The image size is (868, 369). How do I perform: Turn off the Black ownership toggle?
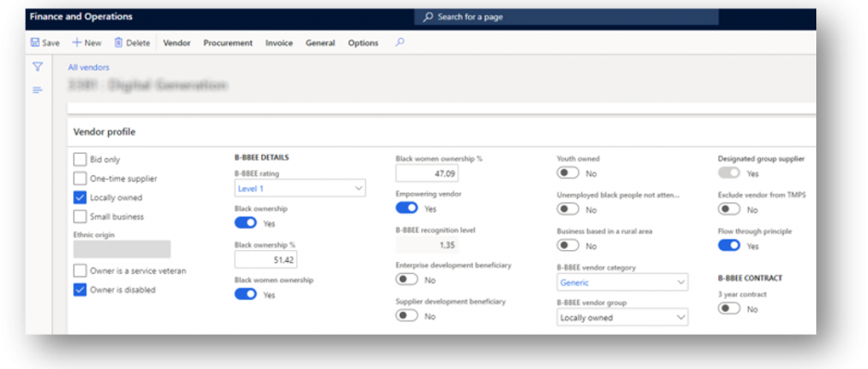[247, 223]
